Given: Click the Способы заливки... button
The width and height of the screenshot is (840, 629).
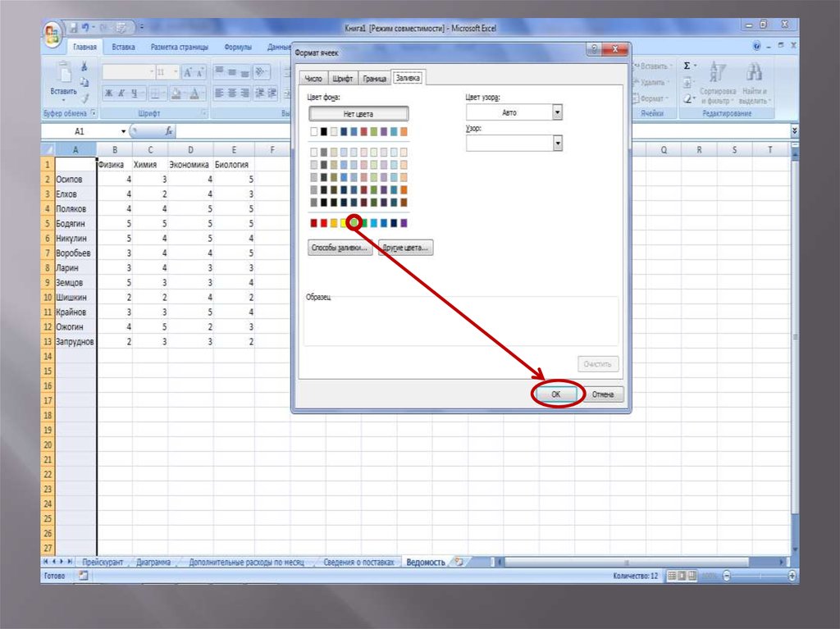Looking at the screenshot, I should [340, 248].
